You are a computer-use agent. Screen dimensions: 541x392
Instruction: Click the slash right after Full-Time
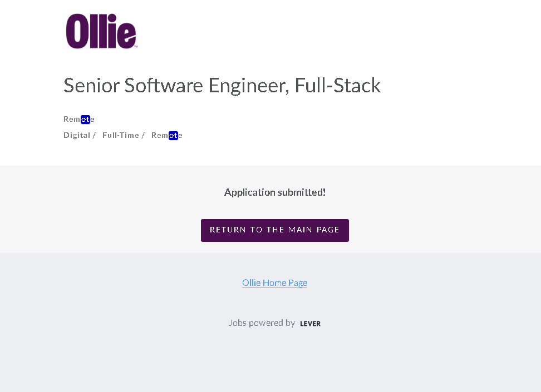coord(143,135)
